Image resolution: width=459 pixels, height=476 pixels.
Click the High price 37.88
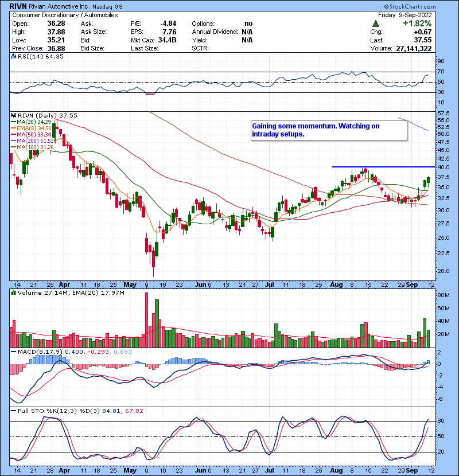(56, 32)
